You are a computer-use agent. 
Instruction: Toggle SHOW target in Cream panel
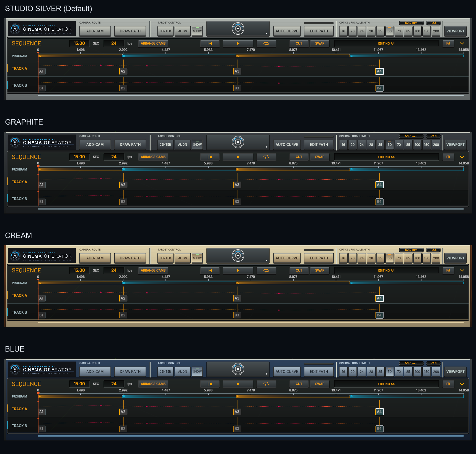(x=197, y=258)
